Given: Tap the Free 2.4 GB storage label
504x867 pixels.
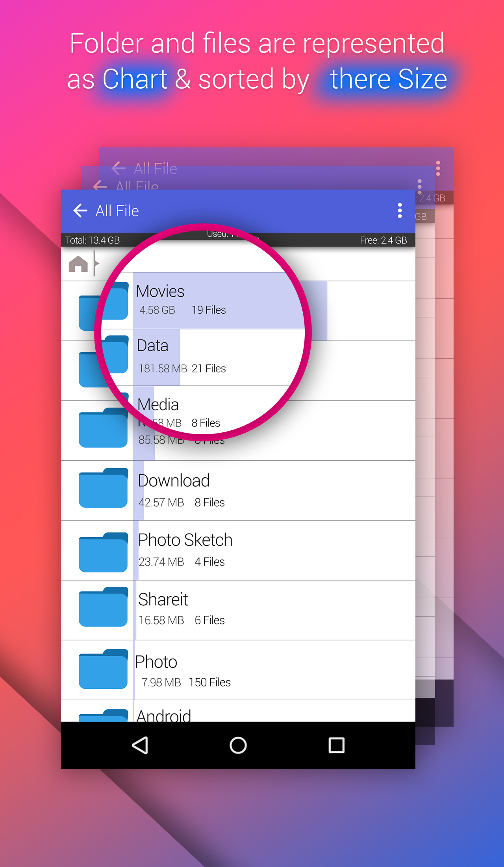Looking at the screenshot, I should coord(383,240).
